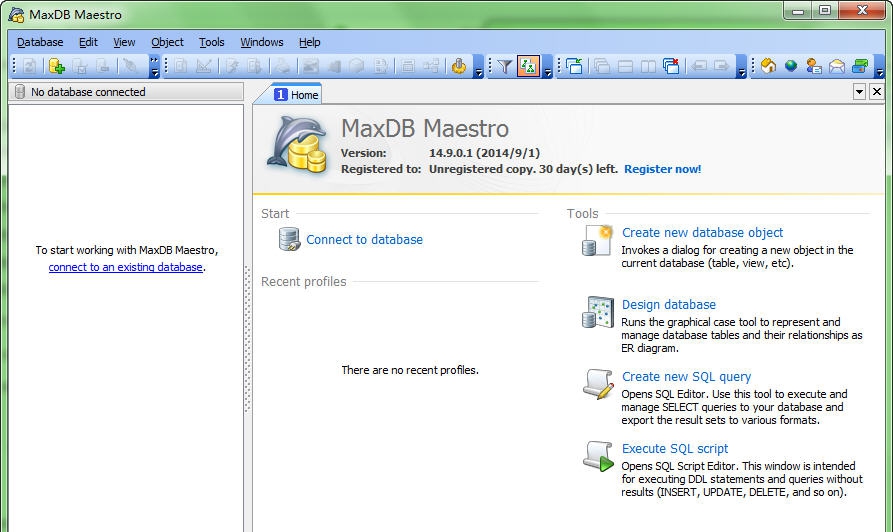Click the user support toolbar icon
Viewport: 893px width, 532px height.
pyautogui.click(x=814, y=67)
